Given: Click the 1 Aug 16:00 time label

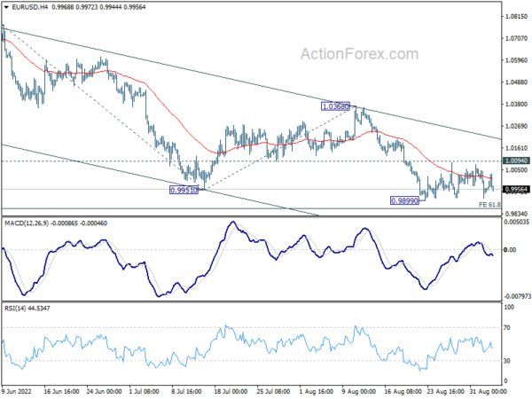Looking at the screenshot, I should pos(317,392).
